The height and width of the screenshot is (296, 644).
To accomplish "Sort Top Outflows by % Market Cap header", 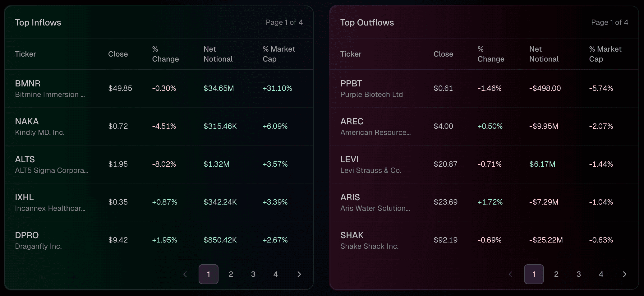I will click(x=605, y=54).
